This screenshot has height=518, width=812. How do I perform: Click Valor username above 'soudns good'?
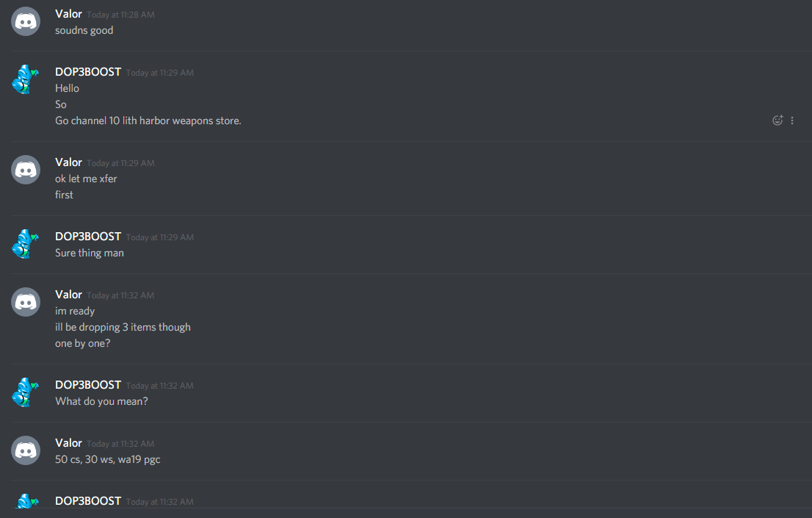pyautogui.click(x=68, y=14)
